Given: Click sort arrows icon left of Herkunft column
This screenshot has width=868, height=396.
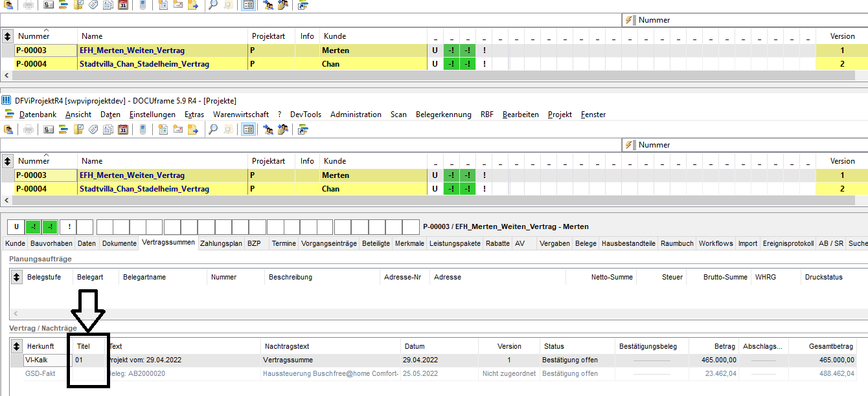Looking at the screenshot, I should (x=17, y=346).
